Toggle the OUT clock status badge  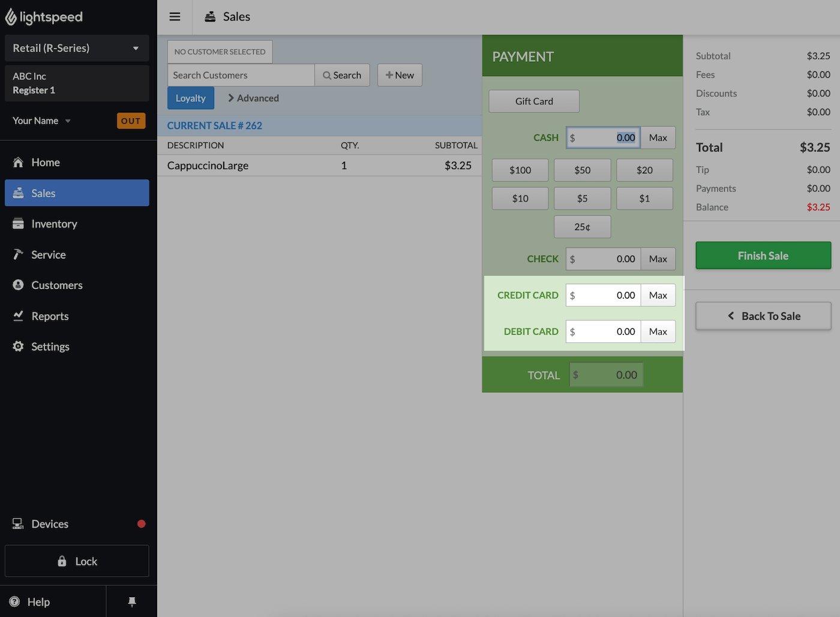click(131, 121)
